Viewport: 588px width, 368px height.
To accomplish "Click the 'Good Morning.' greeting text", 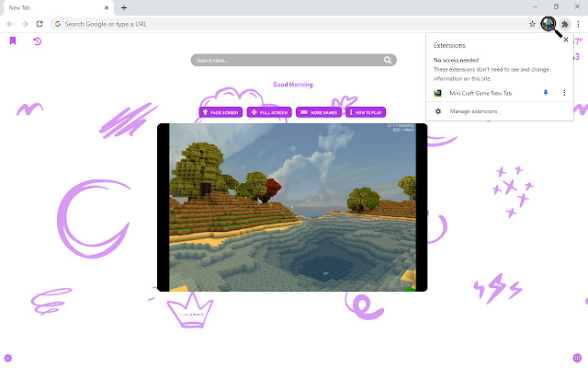I will click(293, 85).
